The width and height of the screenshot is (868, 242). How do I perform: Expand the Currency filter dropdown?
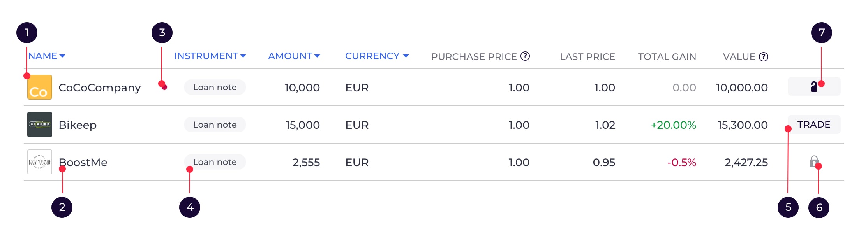377,56
